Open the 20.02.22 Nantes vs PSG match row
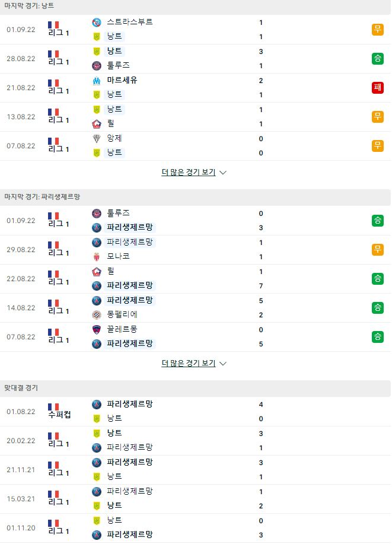The image size is (392, 544). point(195,441)
